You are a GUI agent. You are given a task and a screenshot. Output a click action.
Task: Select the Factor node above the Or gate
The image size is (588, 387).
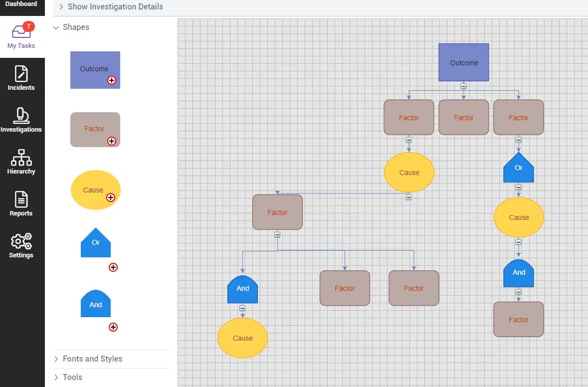click(x=519, y=117)
